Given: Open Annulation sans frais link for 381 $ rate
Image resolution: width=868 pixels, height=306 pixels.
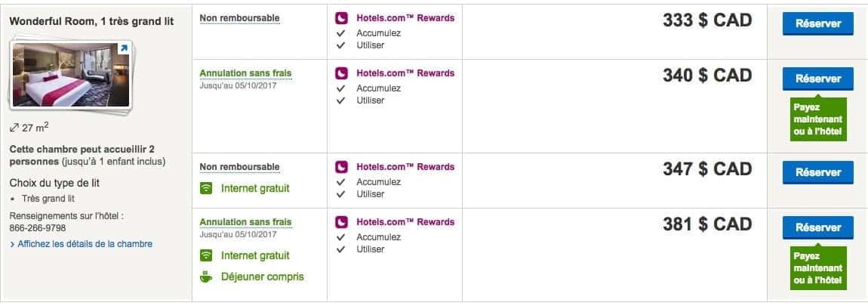Looking at the screenshot, I should point(245,222).
